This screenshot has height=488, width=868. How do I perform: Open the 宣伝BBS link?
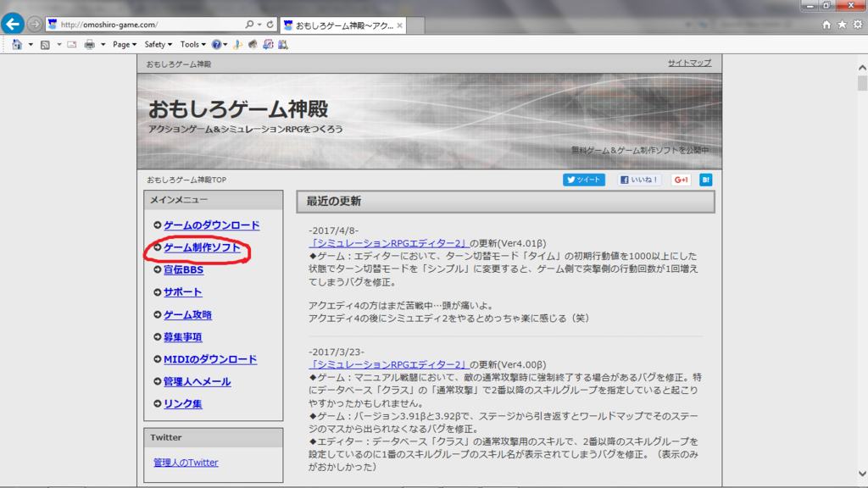tap(183, 270)
